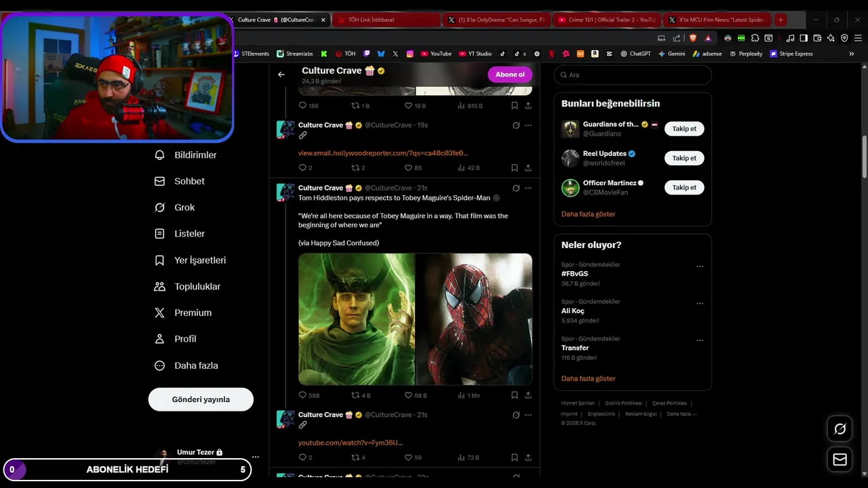Follow Officer Martinez with Takip et
This screenshot has height=488, width=868.
point(684,187)
